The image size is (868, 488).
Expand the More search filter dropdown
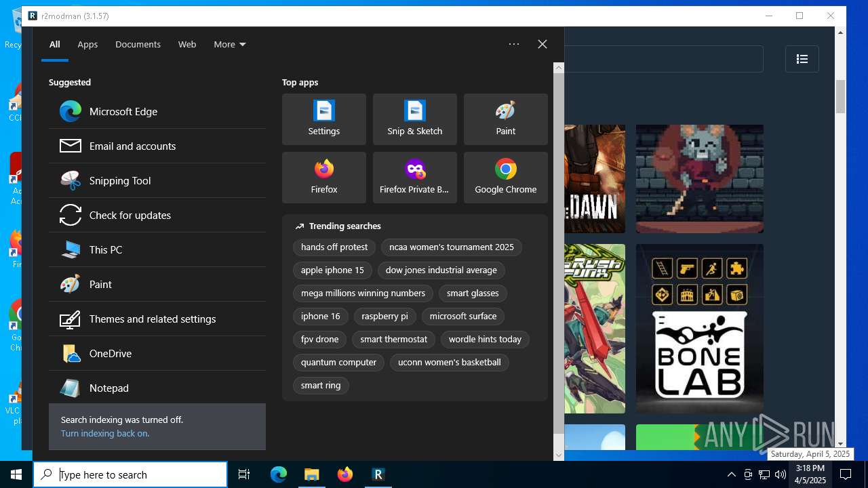[230, 44]
